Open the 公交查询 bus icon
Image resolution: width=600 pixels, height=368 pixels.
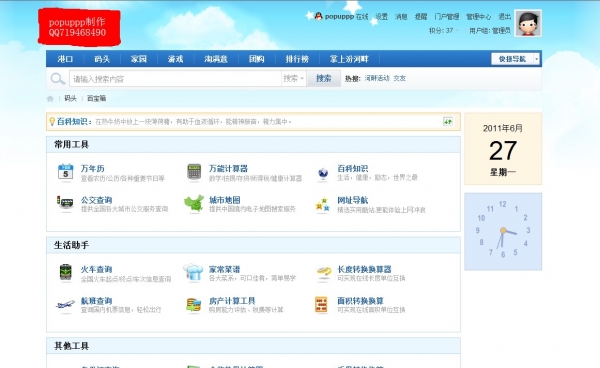coord(65,202)
